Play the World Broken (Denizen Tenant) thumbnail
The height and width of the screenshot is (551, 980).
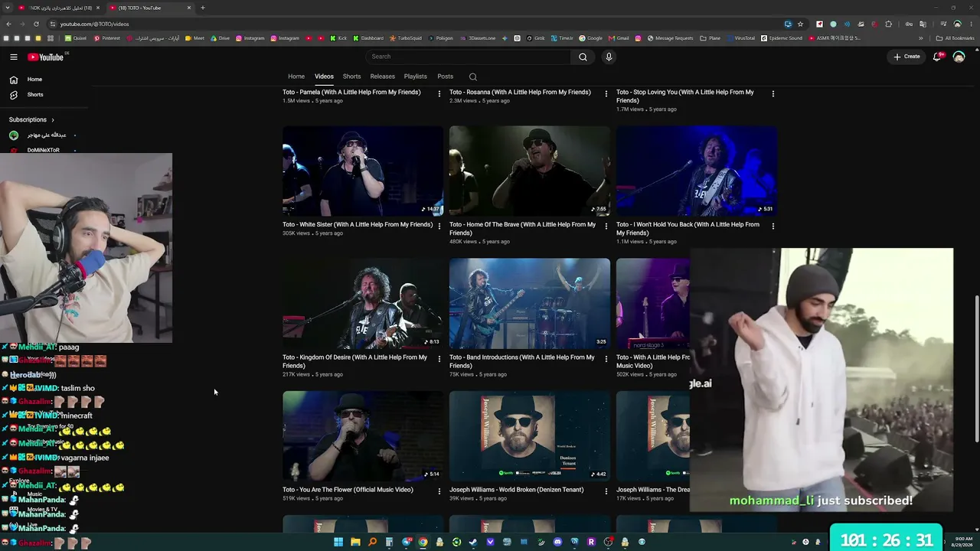coord(530,435)
